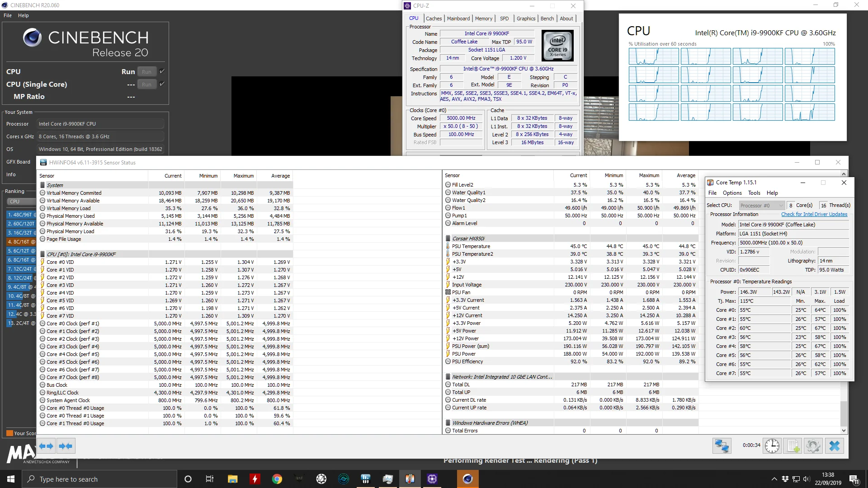Collapse HWiNFO columns with the blue inward arrows
The height and width of the screenshot is (488, 868).
(66, 446)
